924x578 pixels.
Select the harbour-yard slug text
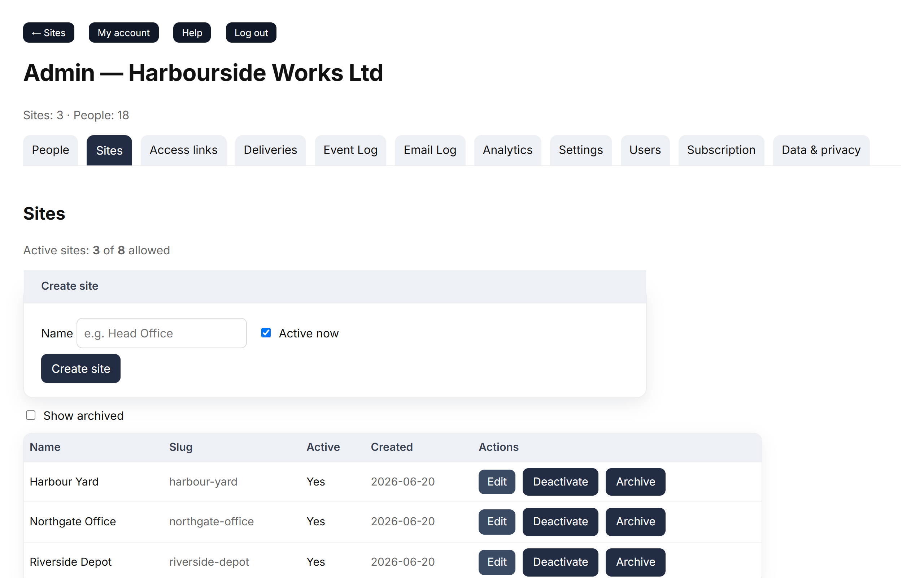(203, 482)
